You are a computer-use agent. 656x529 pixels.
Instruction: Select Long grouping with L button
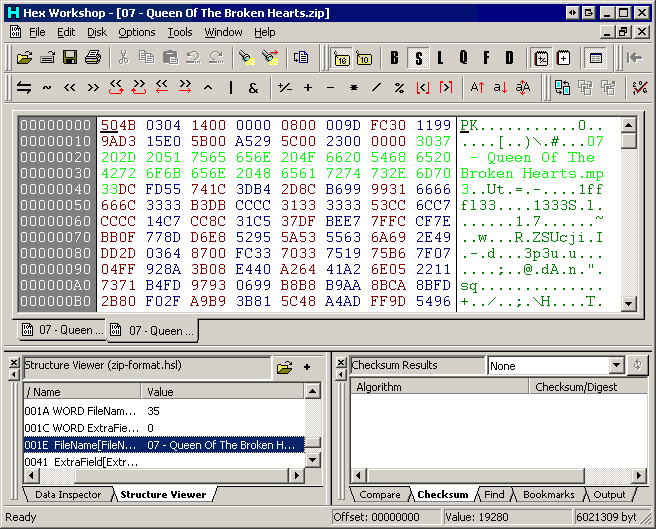pyautogui.click(x=440, y=58)
